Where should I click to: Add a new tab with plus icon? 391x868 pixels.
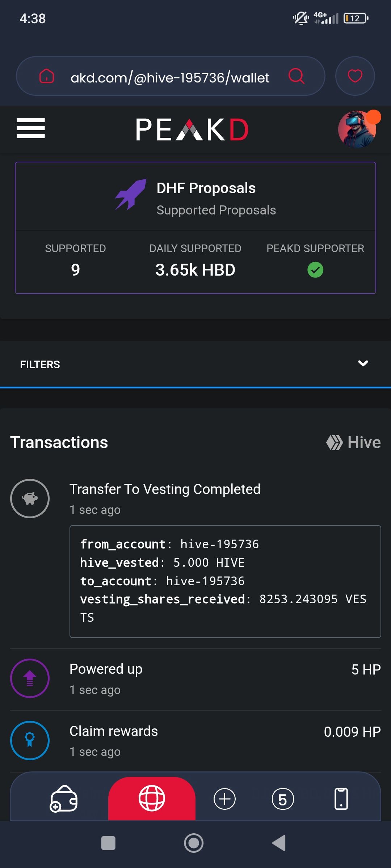224,799
